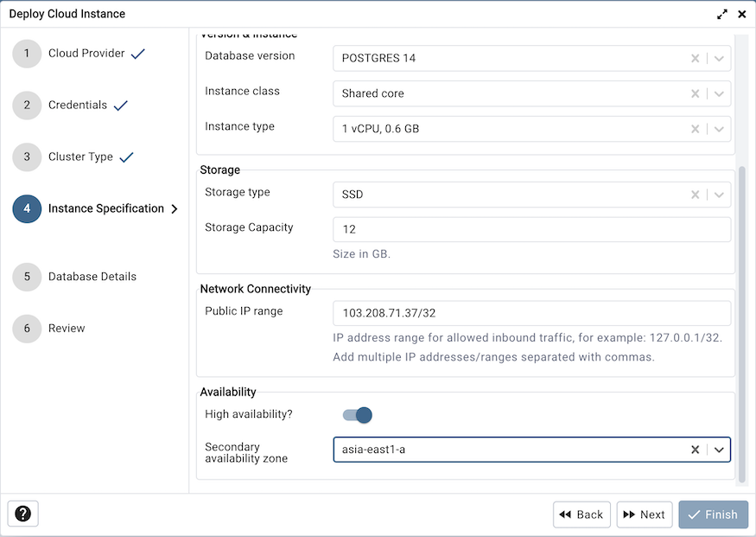Screen dimensions: 756x537
Task: Open the Instance class dropdown
Action: click(x=718, y=93)
